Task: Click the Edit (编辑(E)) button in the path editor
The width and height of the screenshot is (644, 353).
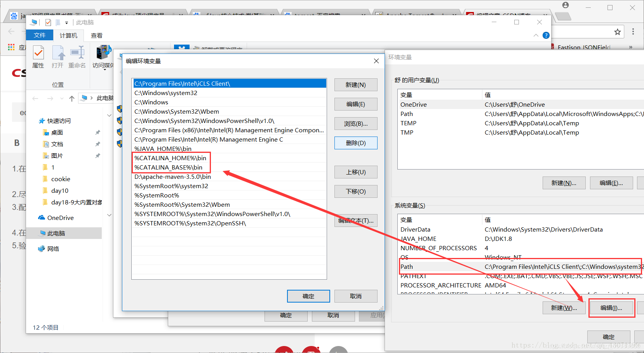Action: pos(356,104)
